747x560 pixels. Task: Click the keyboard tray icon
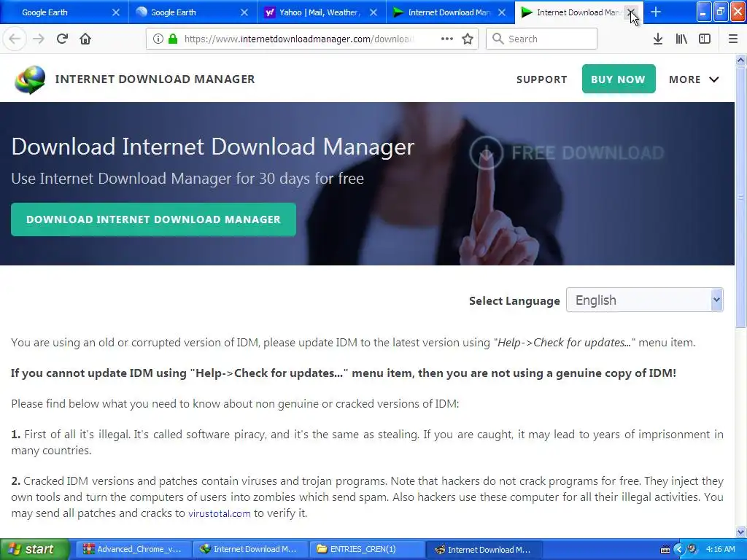pos(665,550)
